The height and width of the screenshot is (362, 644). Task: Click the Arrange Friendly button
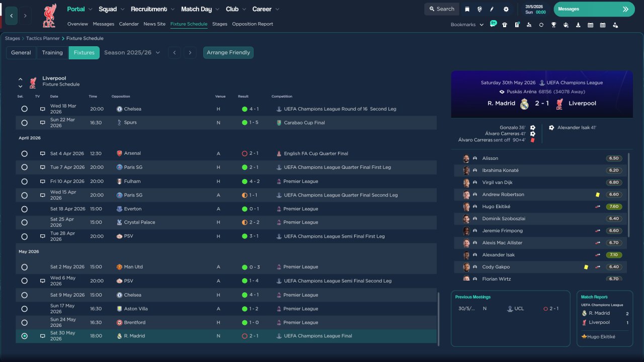(228, 52)
